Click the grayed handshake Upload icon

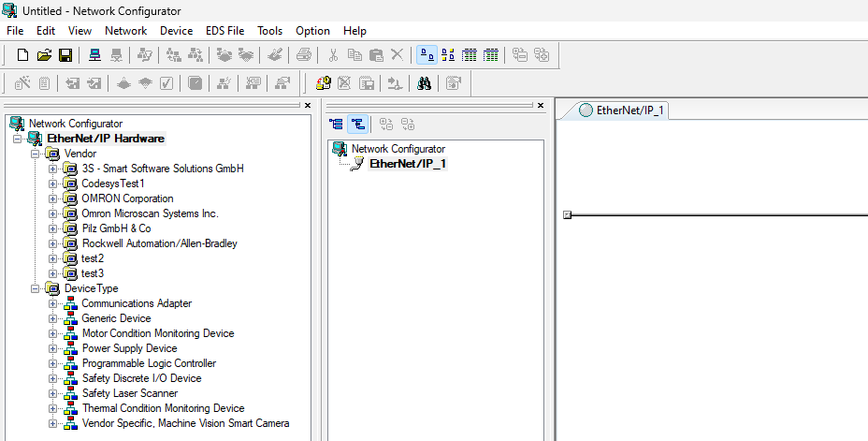click(224, 55)
